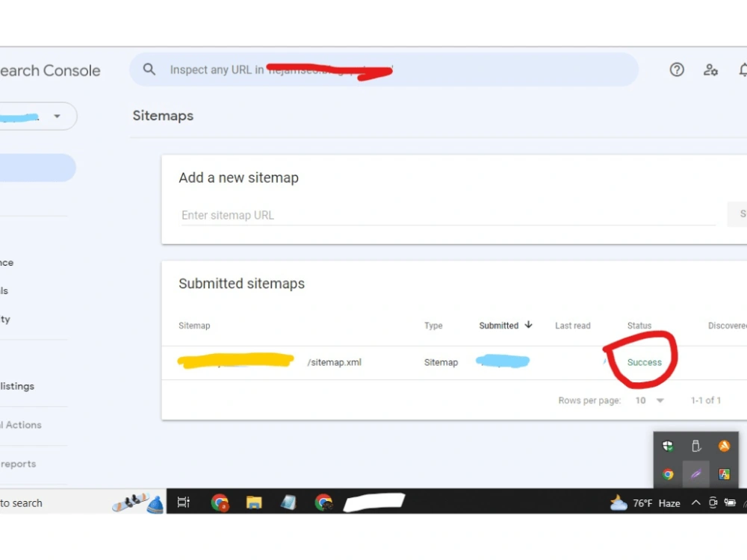Open the listings sidebar item

[x=17, y=386]
